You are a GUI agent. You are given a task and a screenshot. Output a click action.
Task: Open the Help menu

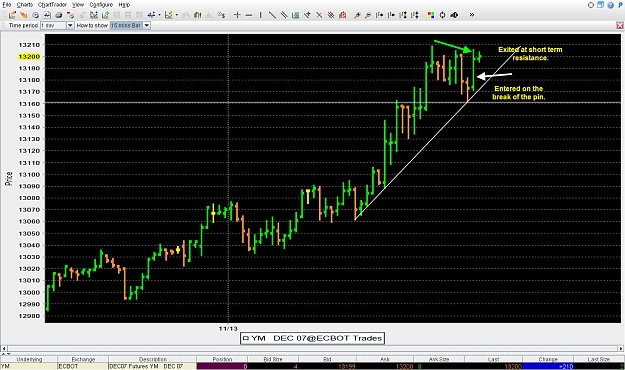tap(124, 4)
